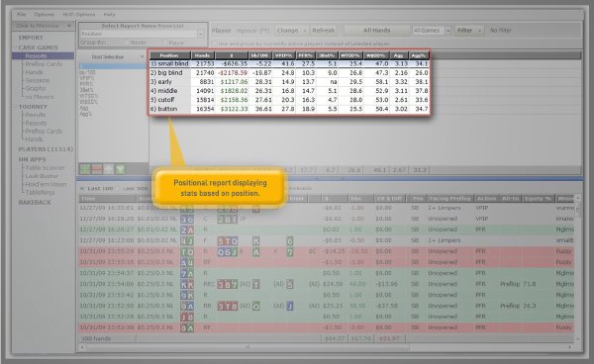Viewport: 594px width, 364px height.
Task: Open the RAKEBACK section
Action: tap(35, 203)
